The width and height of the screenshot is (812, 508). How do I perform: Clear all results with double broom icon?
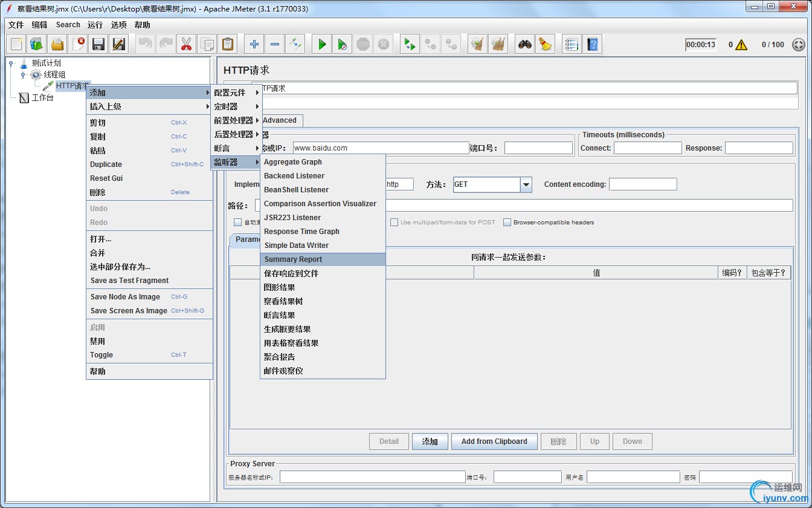(x=498, y=44)
